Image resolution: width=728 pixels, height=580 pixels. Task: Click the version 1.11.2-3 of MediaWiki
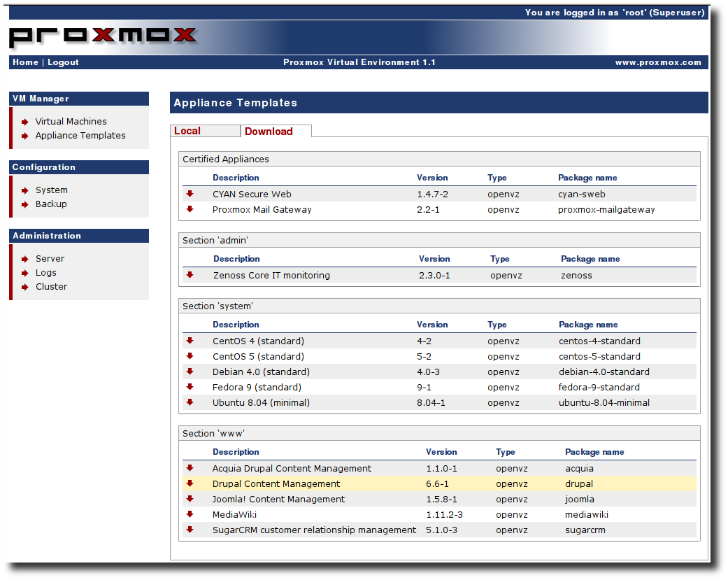pos(444,514)
